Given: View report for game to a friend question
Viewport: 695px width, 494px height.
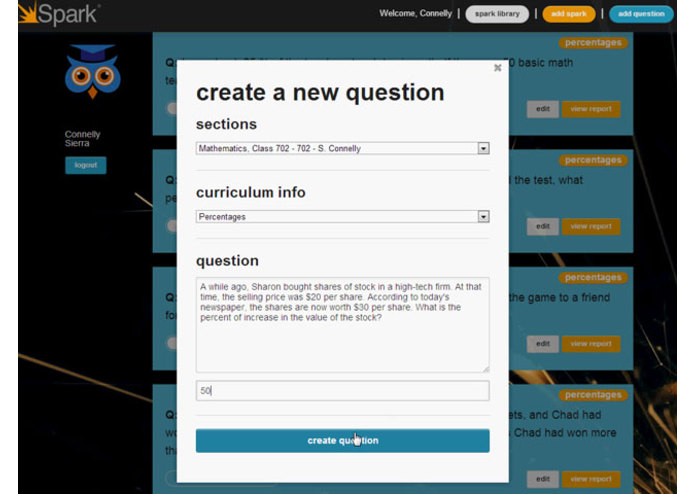Looking at the screenshot, I should (x=591, y=344).
